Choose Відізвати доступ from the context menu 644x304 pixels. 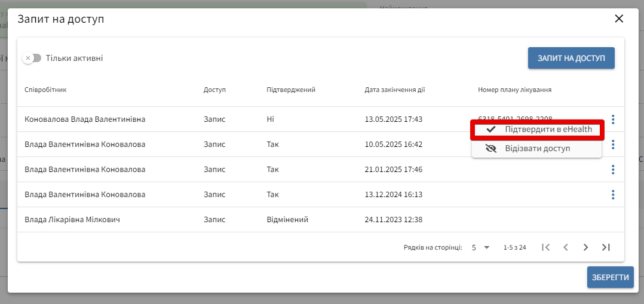pyautogui.click(x=536, y=148)
